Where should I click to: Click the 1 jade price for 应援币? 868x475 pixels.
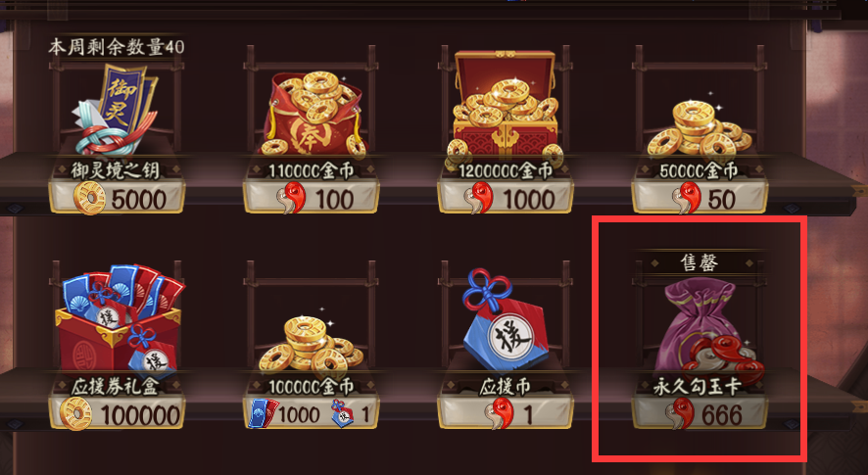click(506, 413)
